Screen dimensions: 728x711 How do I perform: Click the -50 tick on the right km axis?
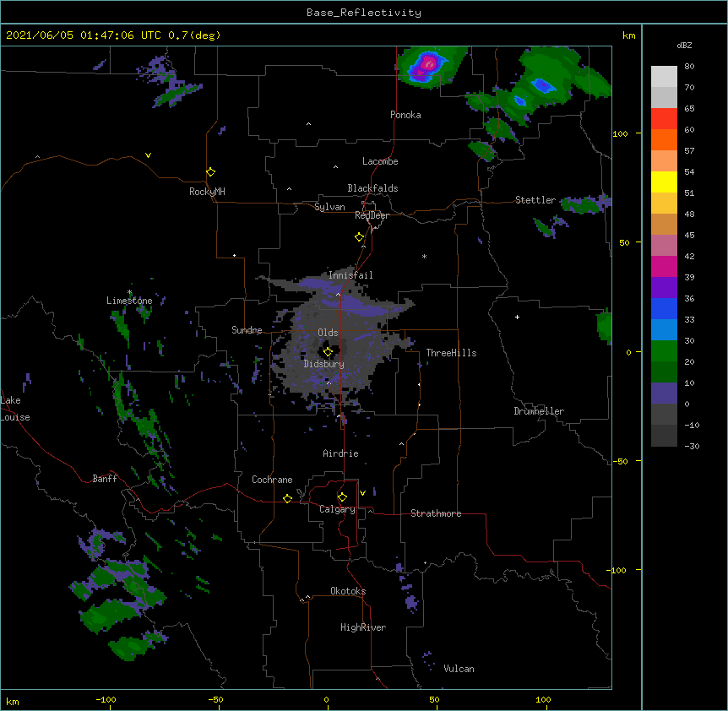(x=621, y=461)
